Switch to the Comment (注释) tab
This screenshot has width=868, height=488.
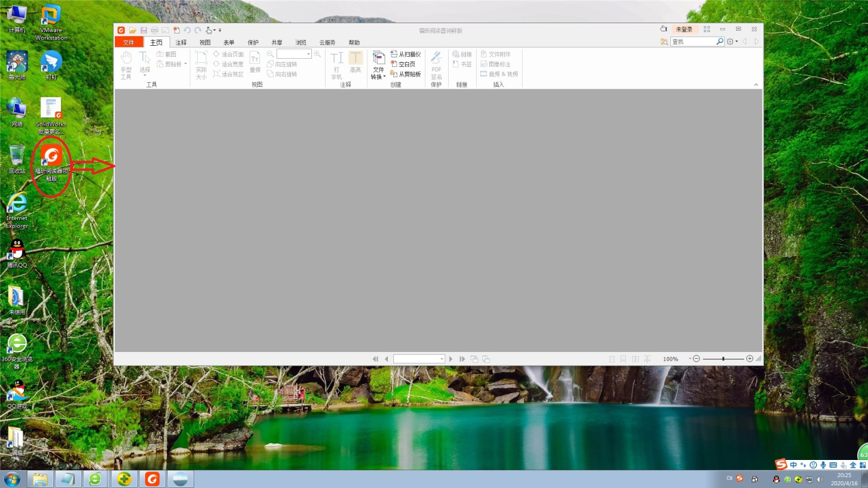pyautogui.click(x=181, y=42)
